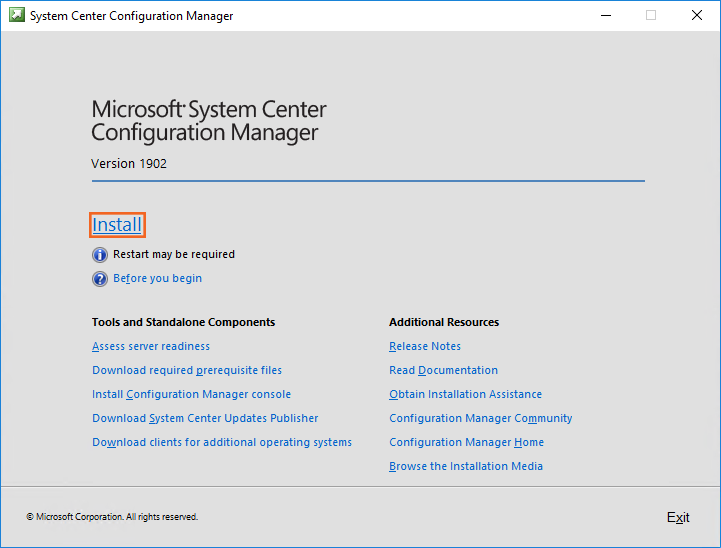Select Download required prerequisite files

tap(187, 370)
